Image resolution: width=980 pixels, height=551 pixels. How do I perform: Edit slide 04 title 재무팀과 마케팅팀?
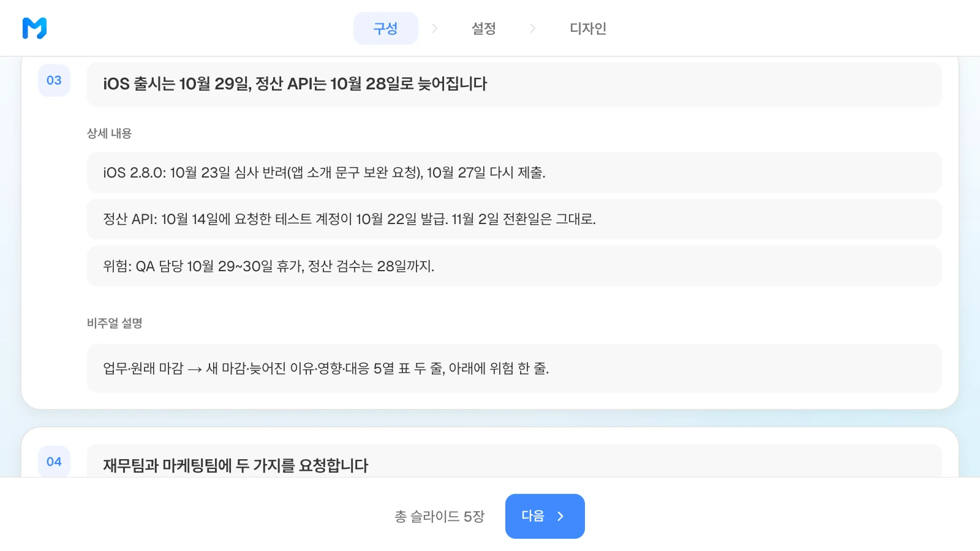(514, 460)
